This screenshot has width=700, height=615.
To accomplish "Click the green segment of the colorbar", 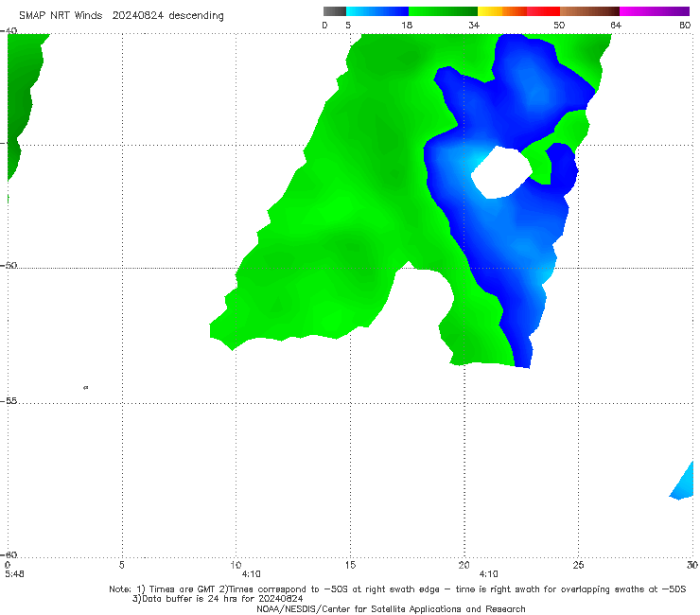I will coord(443,11).
